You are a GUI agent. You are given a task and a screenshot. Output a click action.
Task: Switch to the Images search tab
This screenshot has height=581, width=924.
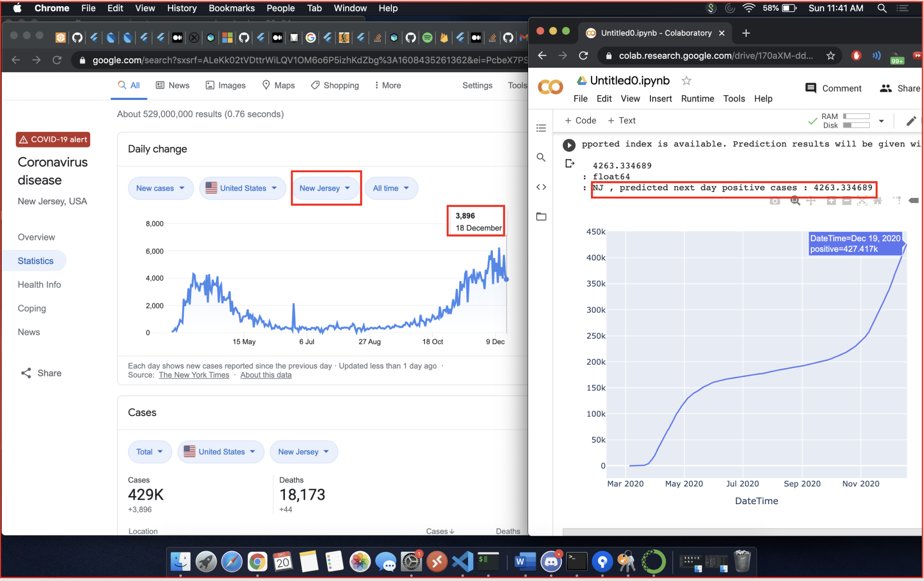pyautogui.click(x=225, y=85)
